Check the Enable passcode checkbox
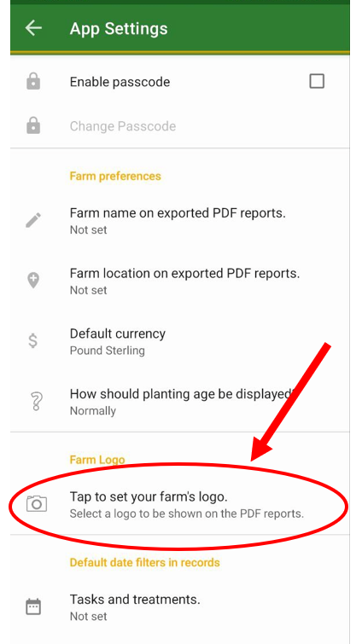362x644 pixels. pyautogui.click(x=317, y=81)
